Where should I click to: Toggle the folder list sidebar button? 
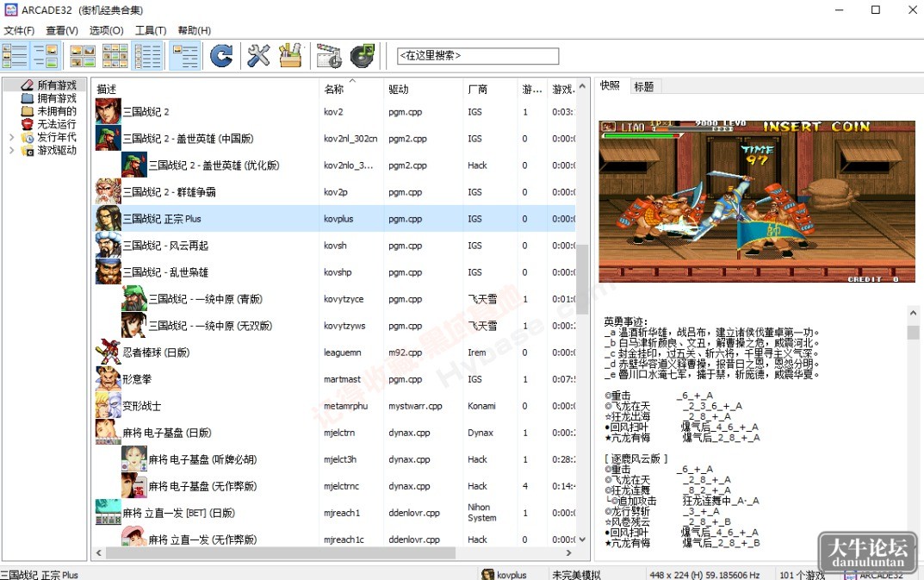coord(15,56)
